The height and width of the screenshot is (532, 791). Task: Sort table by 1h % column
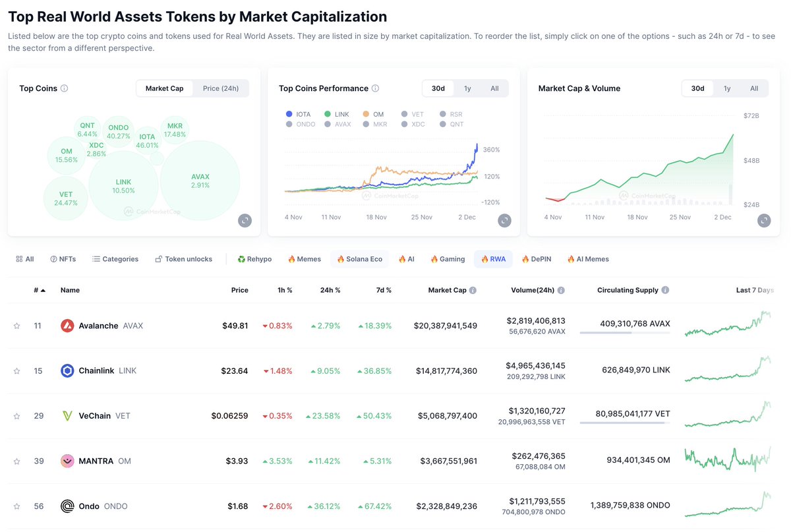point(283,290)
